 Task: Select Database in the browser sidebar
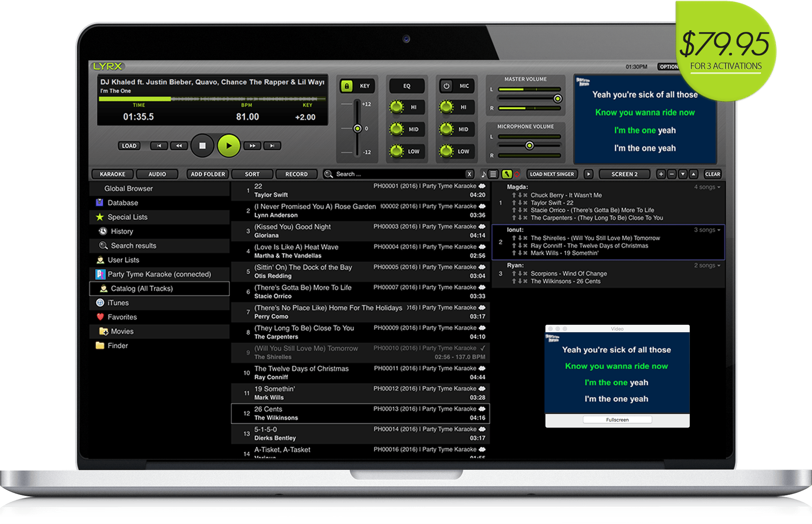click(x=159, y=203)
